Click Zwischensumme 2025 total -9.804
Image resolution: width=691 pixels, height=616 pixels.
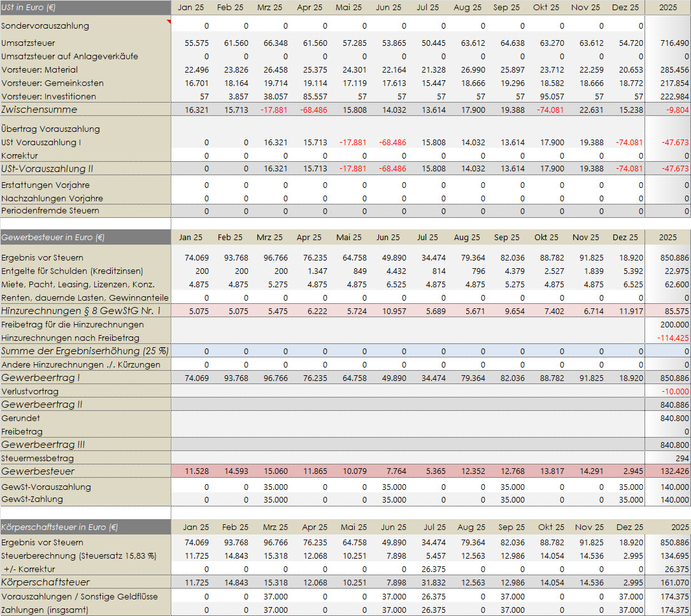678,110
